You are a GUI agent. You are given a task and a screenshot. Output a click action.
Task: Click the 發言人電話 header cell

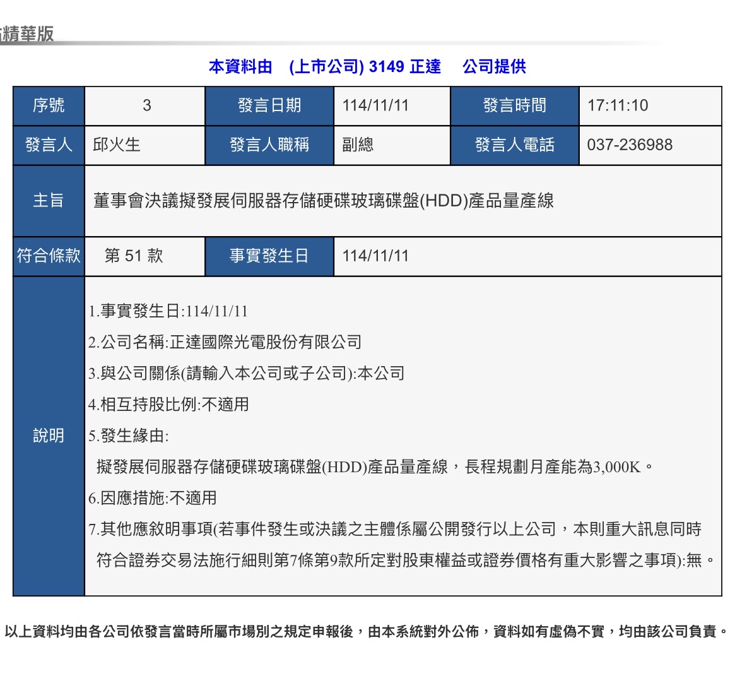pos(515,145)
